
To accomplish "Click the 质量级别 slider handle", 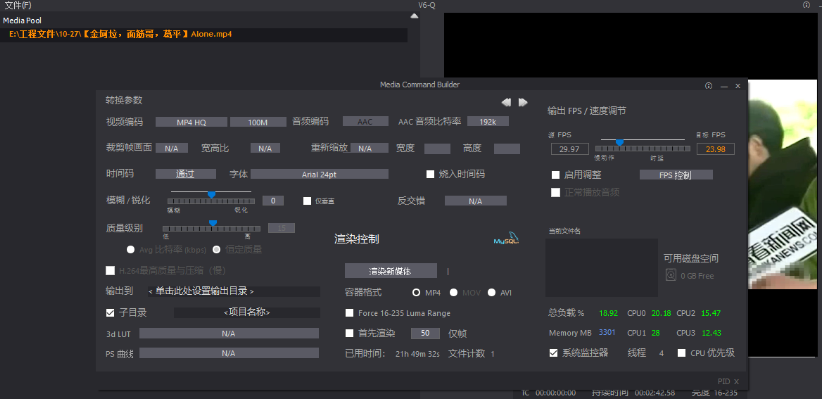I will pos(213,223).
